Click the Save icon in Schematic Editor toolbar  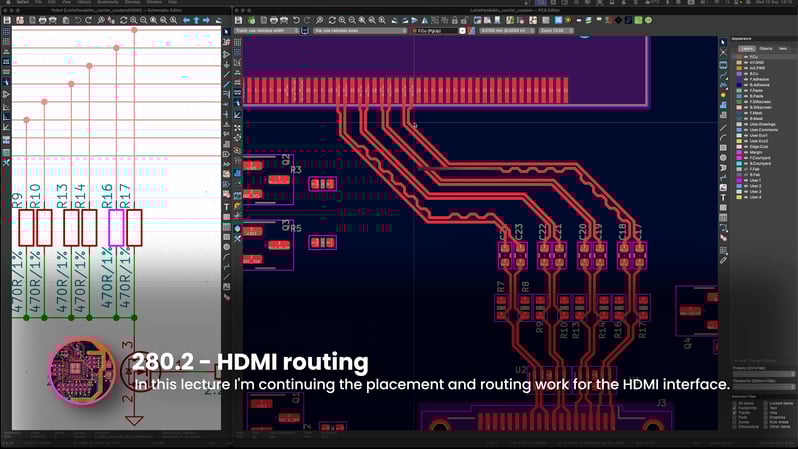tap(6, 20)
